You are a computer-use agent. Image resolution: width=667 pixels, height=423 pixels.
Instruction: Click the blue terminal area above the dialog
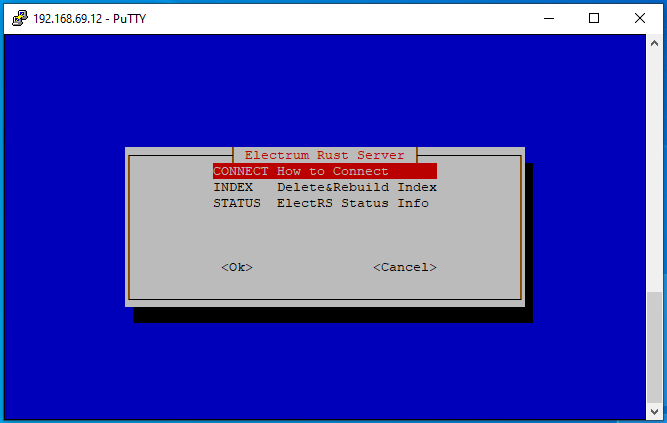coord(325,91)
